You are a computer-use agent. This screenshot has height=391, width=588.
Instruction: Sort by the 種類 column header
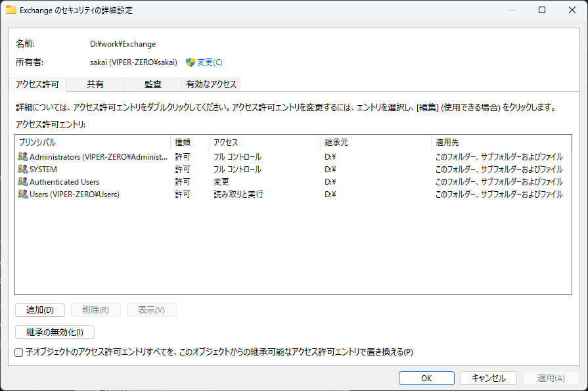coord(190,143)
